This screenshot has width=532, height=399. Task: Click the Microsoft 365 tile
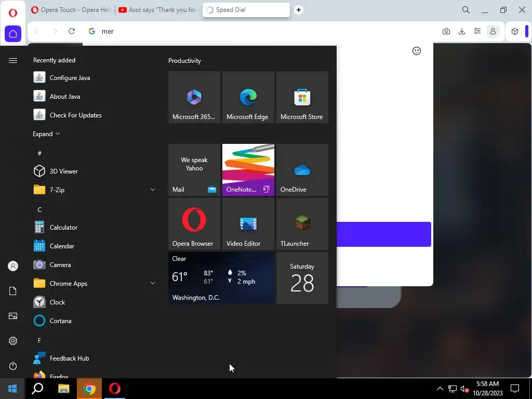194,97
